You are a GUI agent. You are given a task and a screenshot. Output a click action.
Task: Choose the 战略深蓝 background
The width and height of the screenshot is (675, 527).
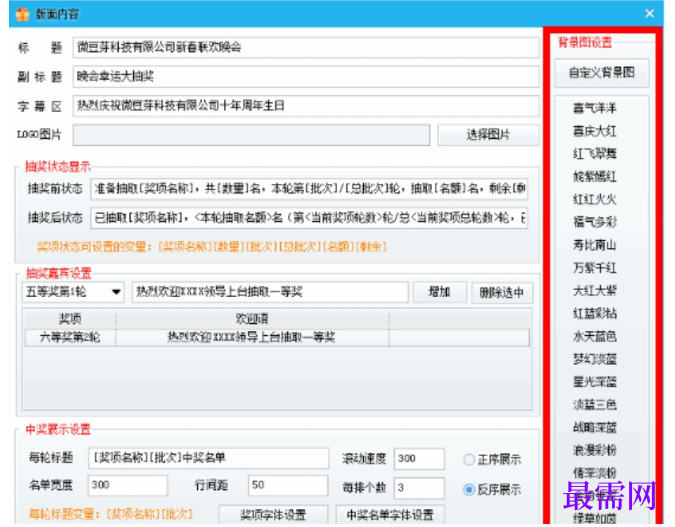pyautogui.click(x=595, y=428)
